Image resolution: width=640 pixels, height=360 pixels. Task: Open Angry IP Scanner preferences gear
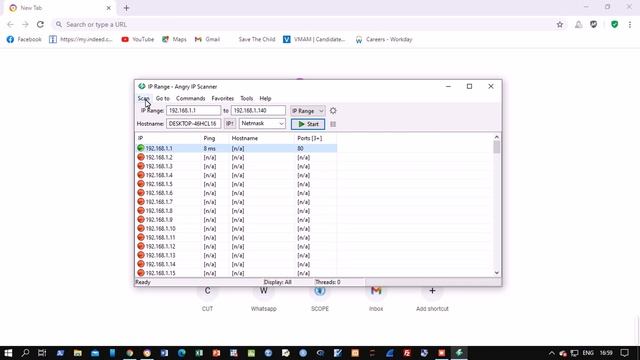[333, 111]
